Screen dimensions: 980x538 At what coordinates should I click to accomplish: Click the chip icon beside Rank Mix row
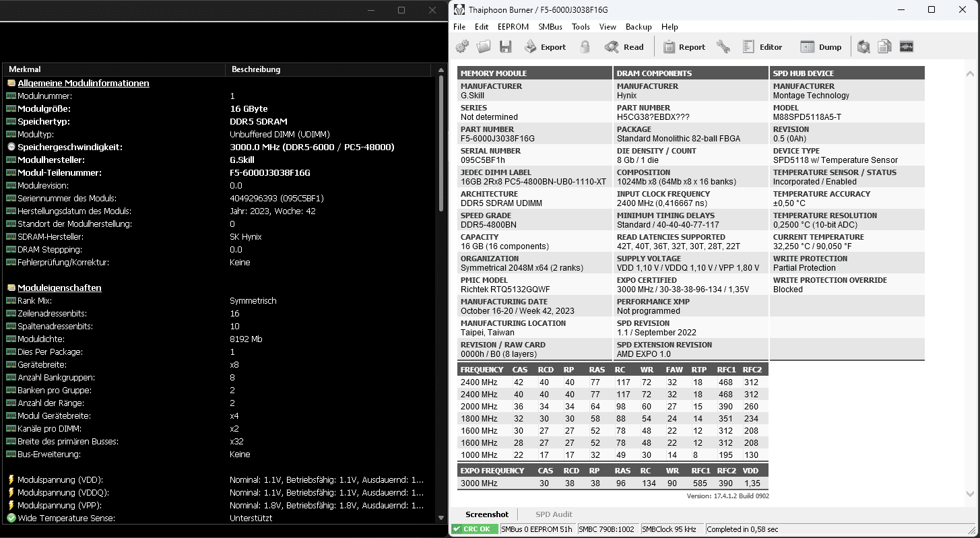click(11, 301)
